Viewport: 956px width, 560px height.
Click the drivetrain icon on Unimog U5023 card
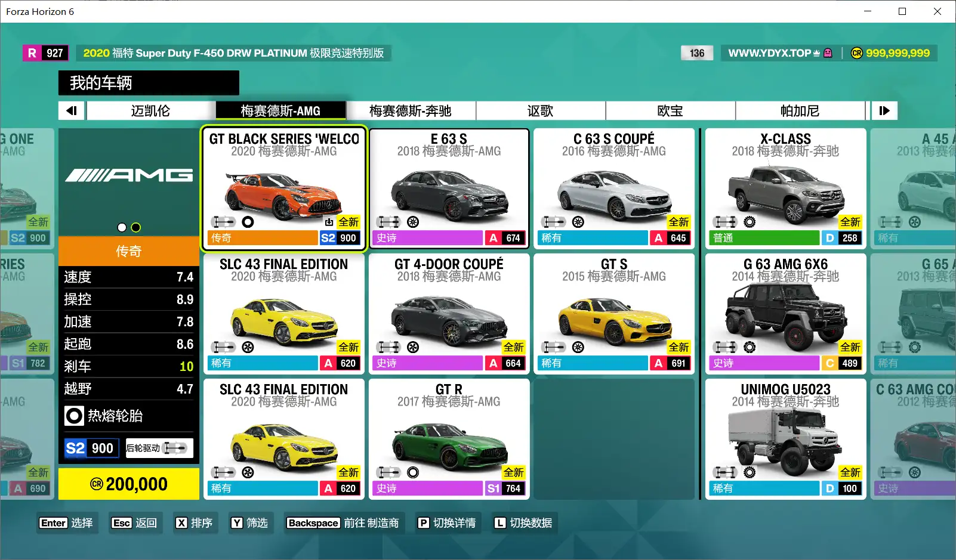pos(726,472)
